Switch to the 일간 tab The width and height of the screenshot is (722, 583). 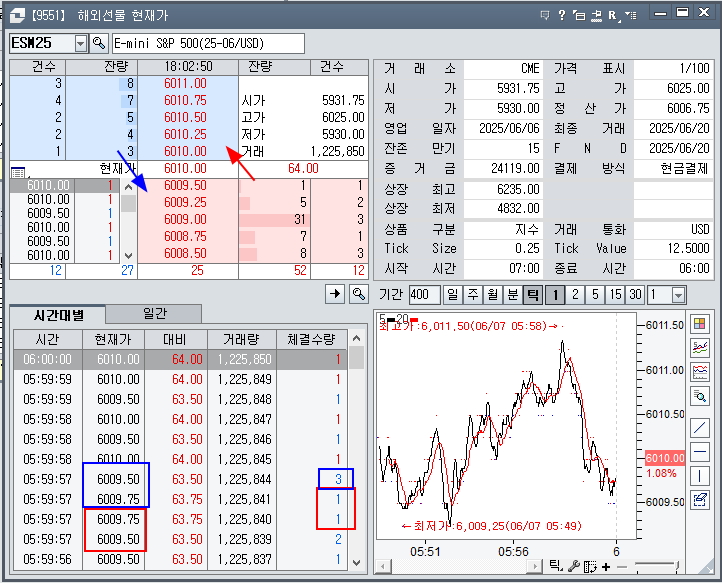tap(153, 314)
